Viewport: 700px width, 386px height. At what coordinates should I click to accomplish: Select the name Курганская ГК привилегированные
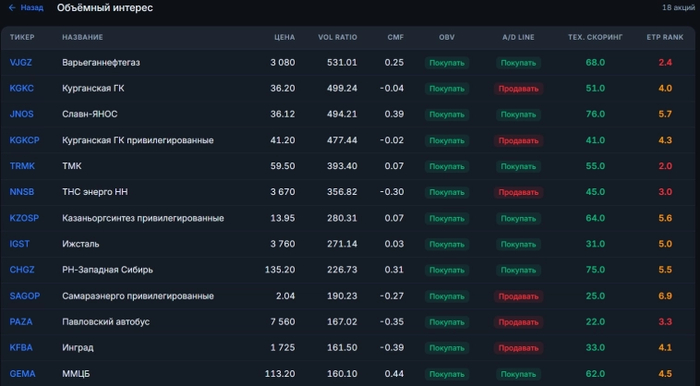click(x=138, y=140)
